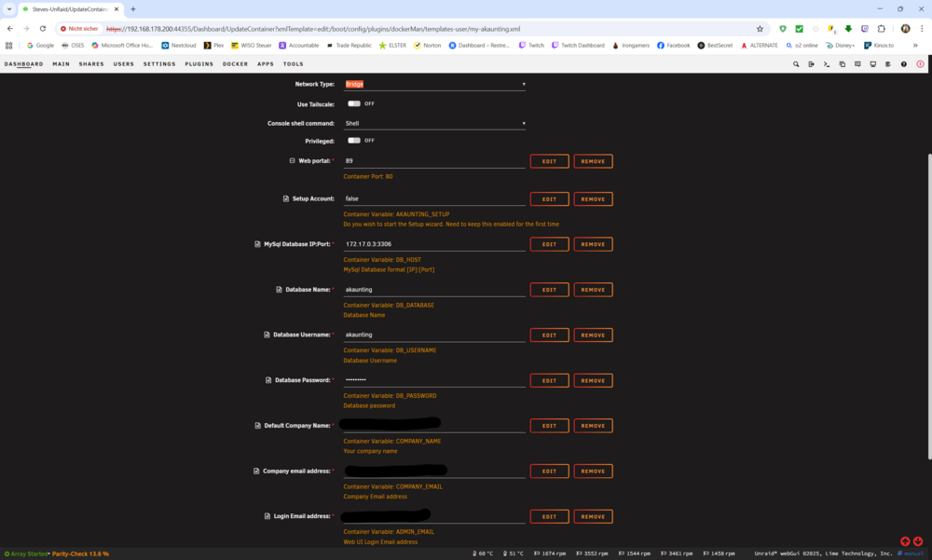Image resolution: width=932 pixels, height=560 pixels.
Task: Open the TOOLS menu tab
Action: click(293, 64)
